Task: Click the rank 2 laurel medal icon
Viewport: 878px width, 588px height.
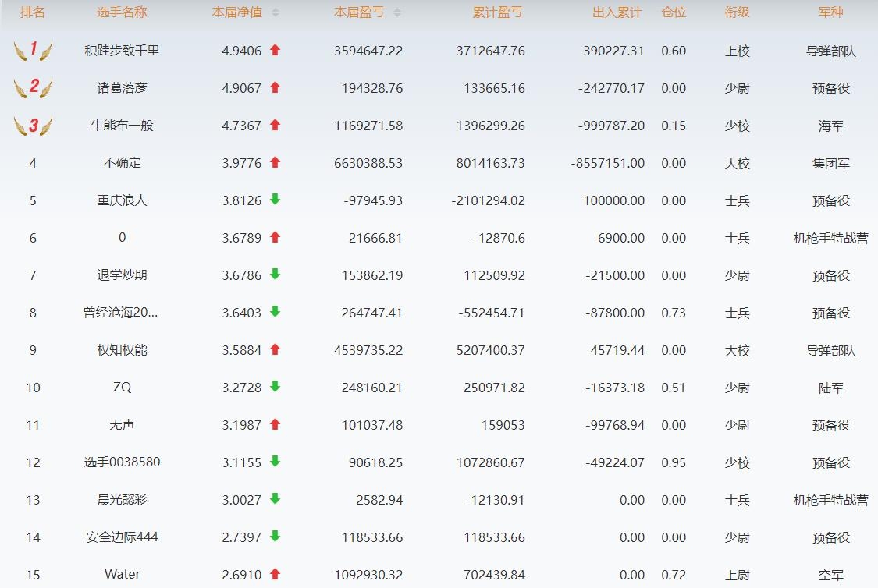Action: tap(33, 88)
